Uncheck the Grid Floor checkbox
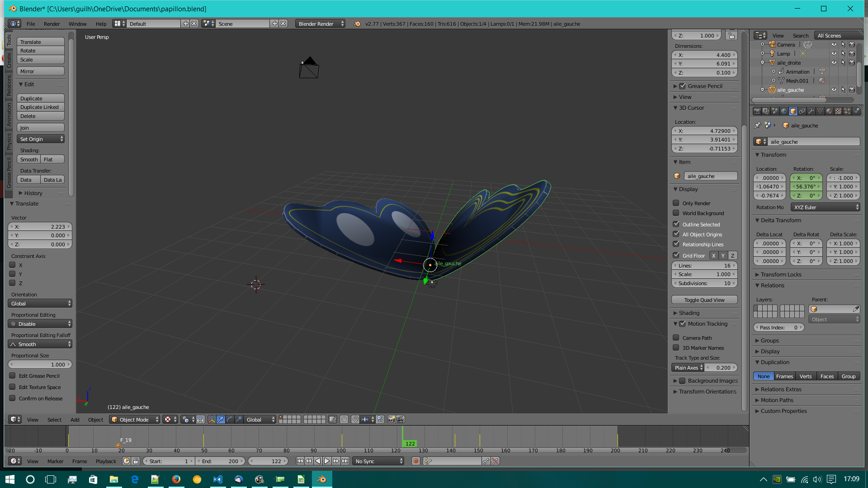The height and width of the screenshot is (488, 868). (x=676, y=255)
